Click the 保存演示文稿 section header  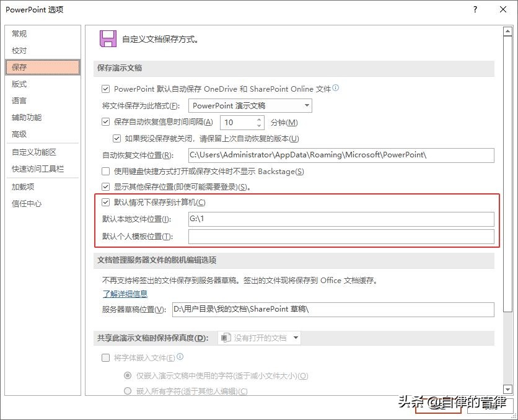coord(119,68)
